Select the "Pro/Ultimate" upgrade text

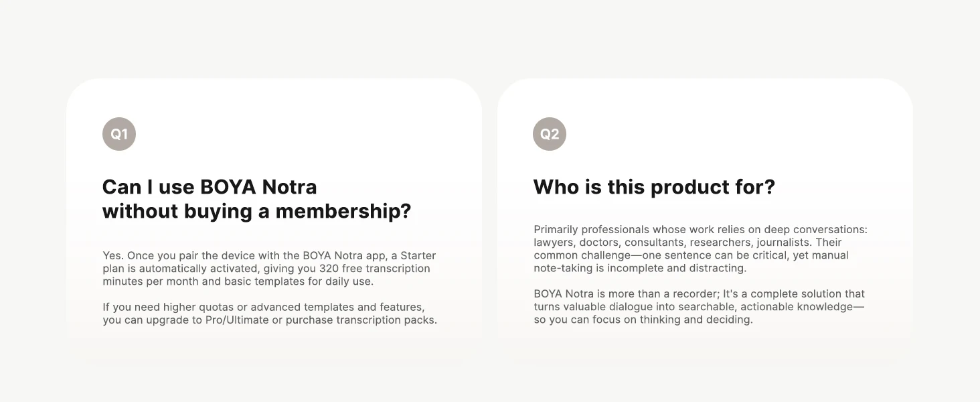click(236, 320)
